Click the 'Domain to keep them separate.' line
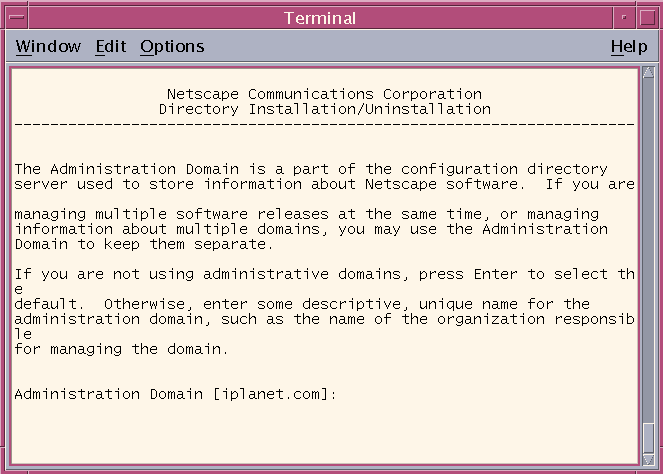 (144, 244)
